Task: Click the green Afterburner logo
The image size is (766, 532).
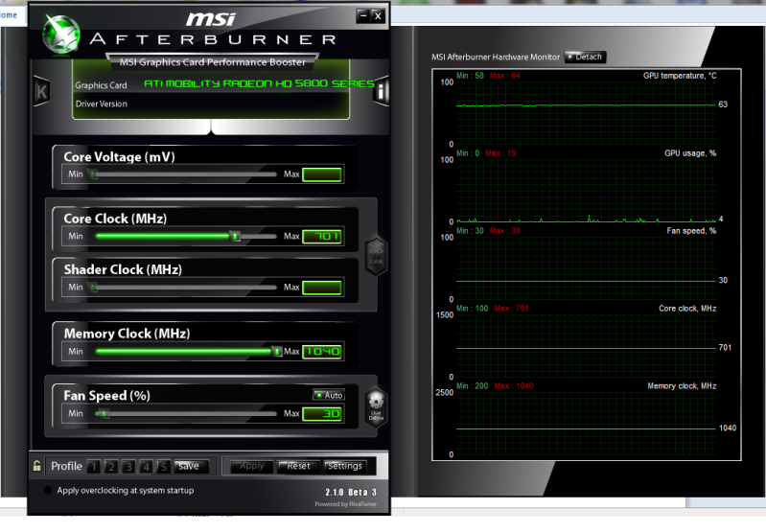Action: tap(61, 34)
